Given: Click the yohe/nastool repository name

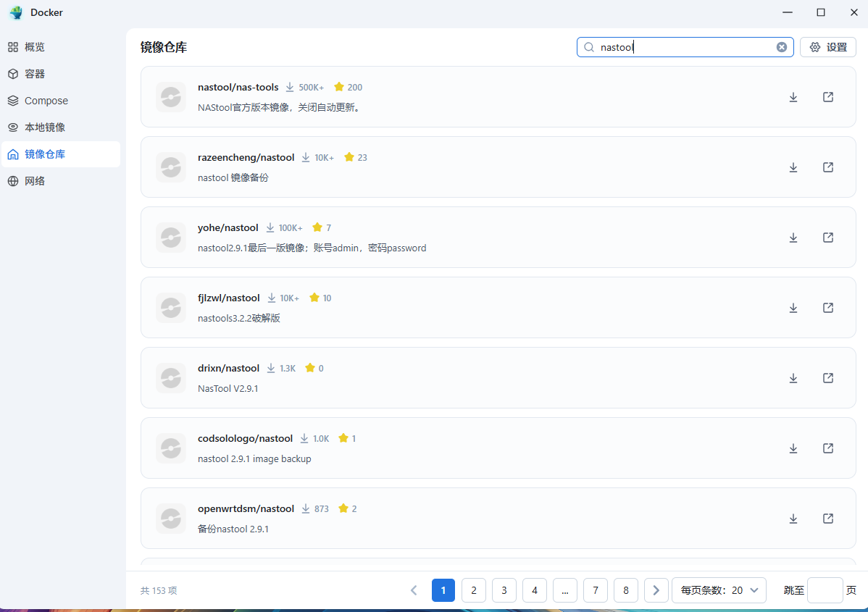Looking at the screenshot, I should 228,227.
